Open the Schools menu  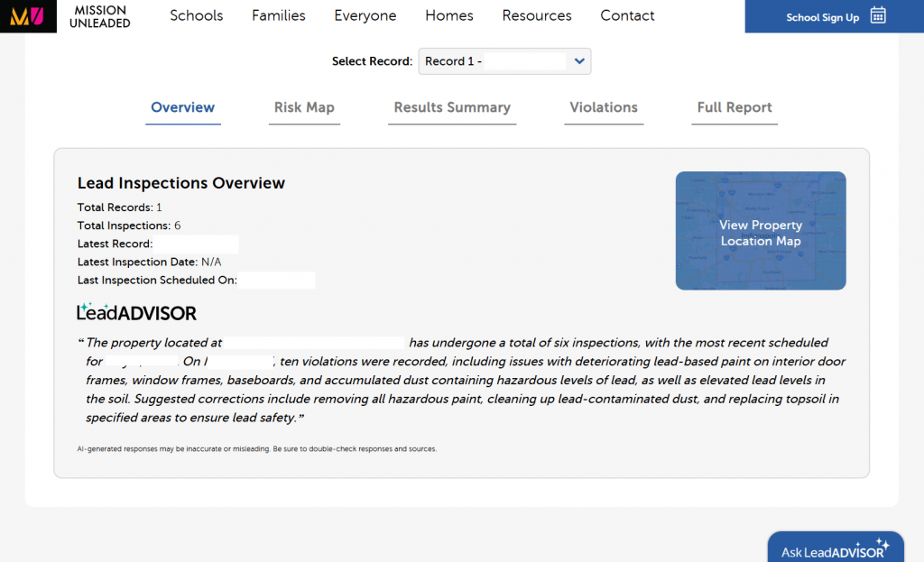coord(196,15)
